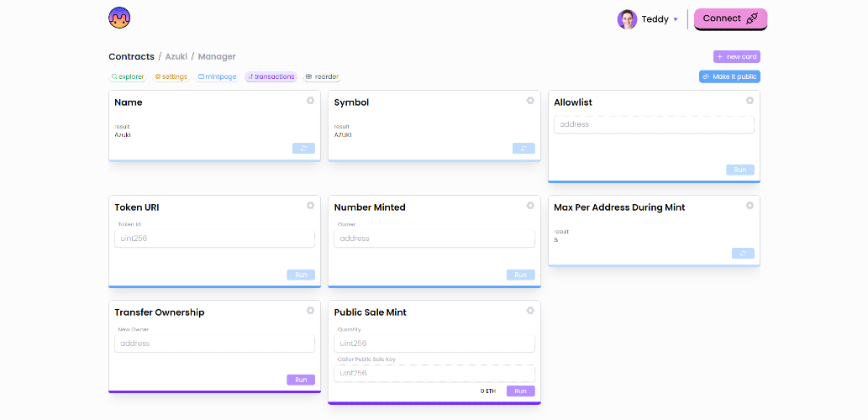Click the AZUKI symbol result text
Image resolution: width=868 pixels, height=420 pixels.
(343, 134)
